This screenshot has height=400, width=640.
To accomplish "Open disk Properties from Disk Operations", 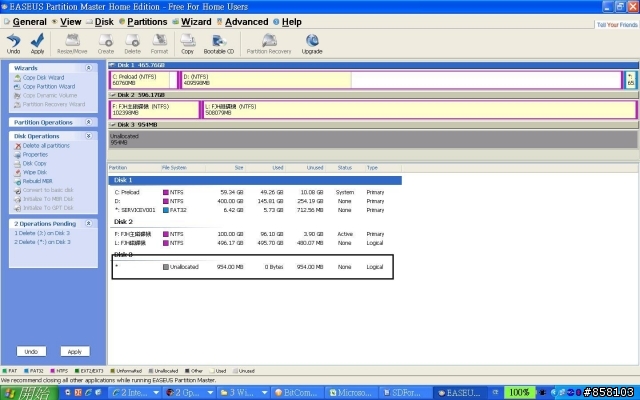I will (x=31, y=155).
